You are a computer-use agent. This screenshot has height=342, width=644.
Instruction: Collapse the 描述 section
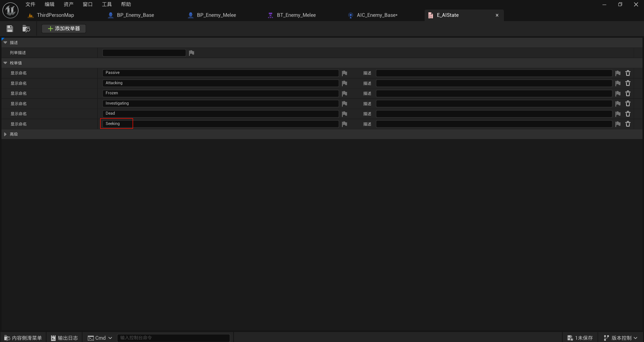click(x=5, y=42)
